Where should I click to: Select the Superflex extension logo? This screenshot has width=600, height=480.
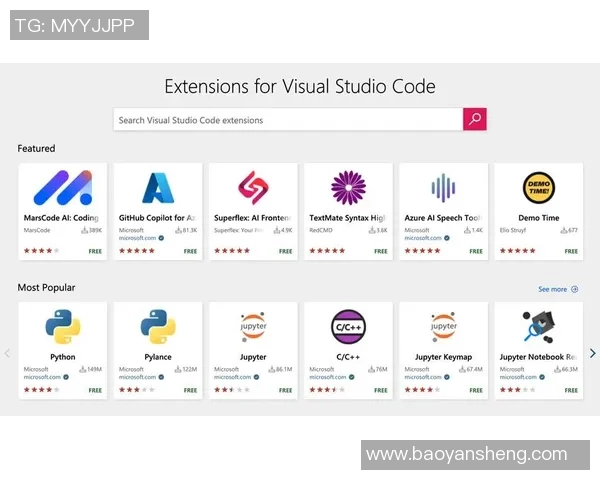(x=253, y=187)
